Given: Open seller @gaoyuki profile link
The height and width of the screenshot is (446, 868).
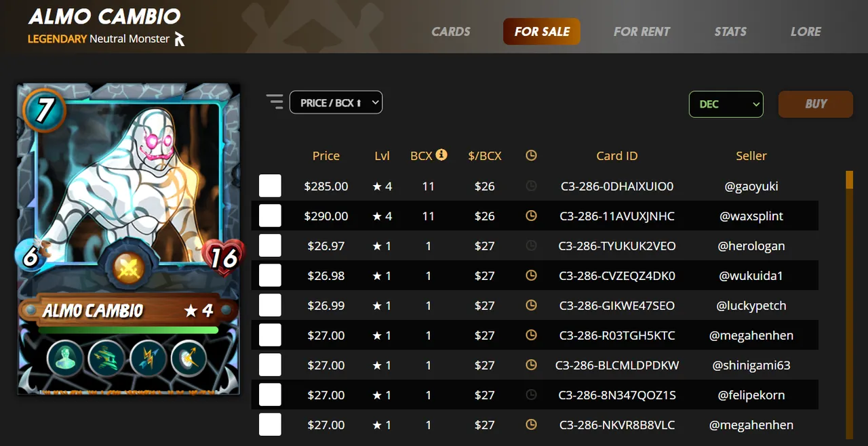Looking at the screenshot, I should [751, 186].
